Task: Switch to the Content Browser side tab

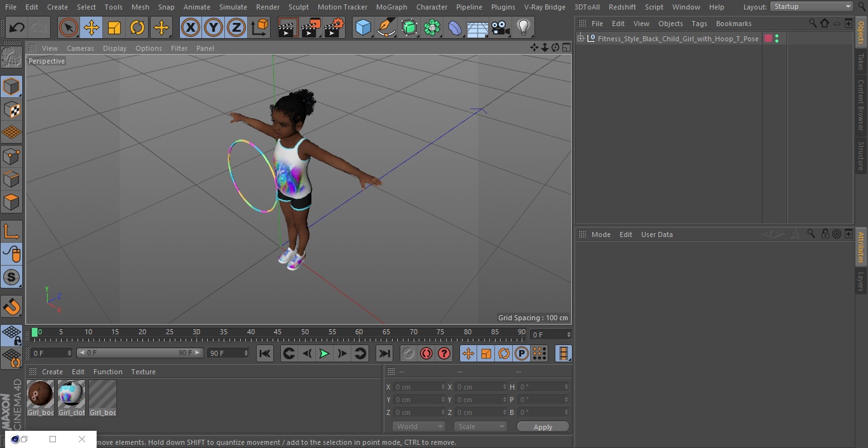Action: pos(861,105)
